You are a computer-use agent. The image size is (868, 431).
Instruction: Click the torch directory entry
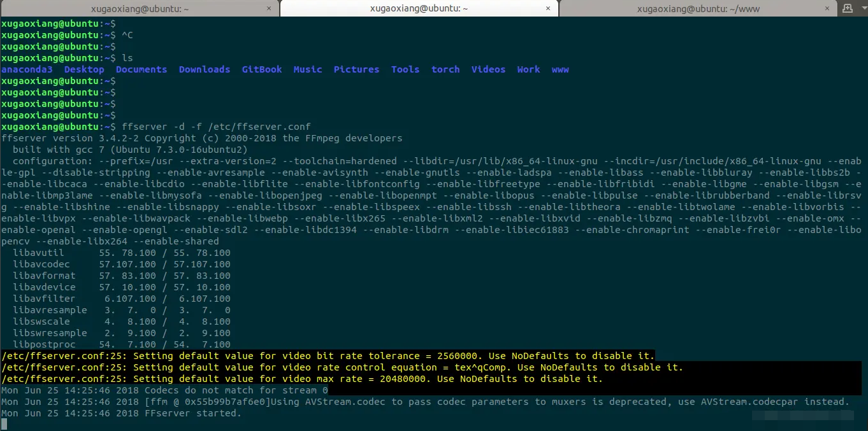[445, 69]
